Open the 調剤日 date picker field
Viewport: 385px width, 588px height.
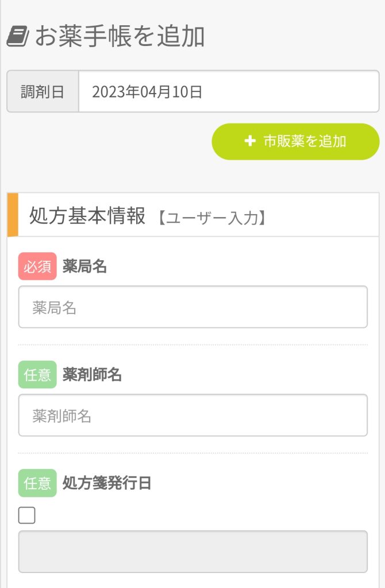coord(228,92)
